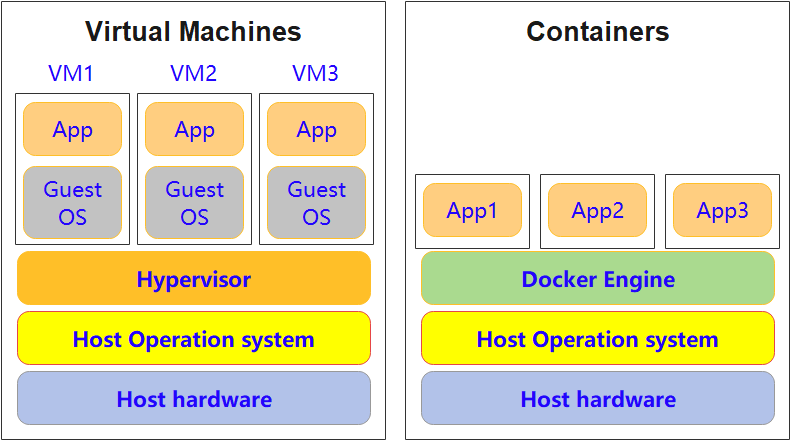Click the Docker Engine layer
This screenshot has width=790, height=440.
click(x=598, y=278)
